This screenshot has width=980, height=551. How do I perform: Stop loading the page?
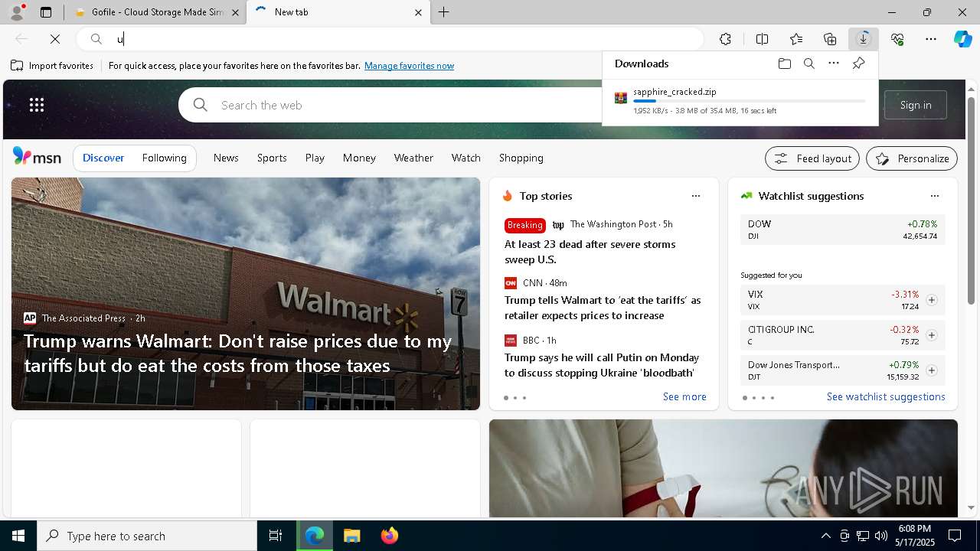pos(55,39)
